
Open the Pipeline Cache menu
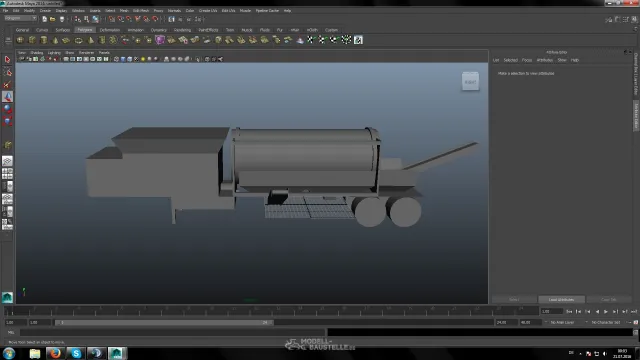[x=267, y=11]
